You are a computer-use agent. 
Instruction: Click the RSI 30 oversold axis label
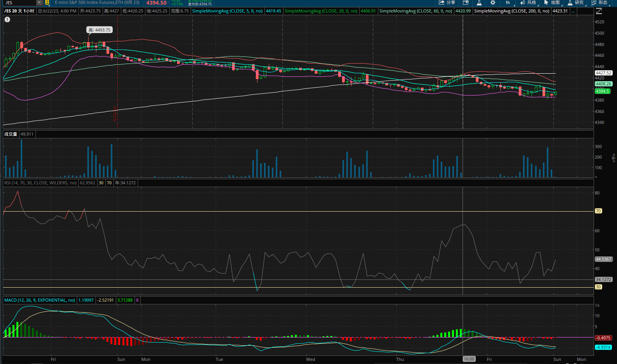point(598,287)
